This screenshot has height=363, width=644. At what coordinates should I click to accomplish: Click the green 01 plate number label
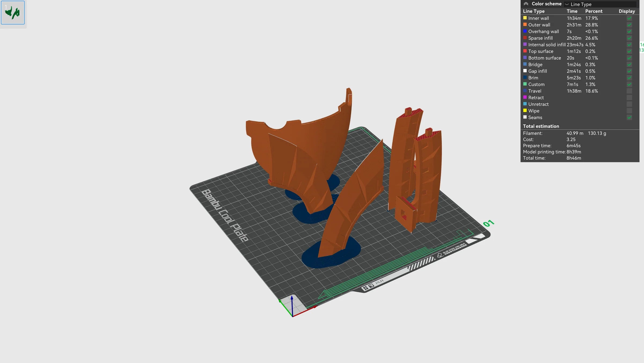(x=488, y=223)
